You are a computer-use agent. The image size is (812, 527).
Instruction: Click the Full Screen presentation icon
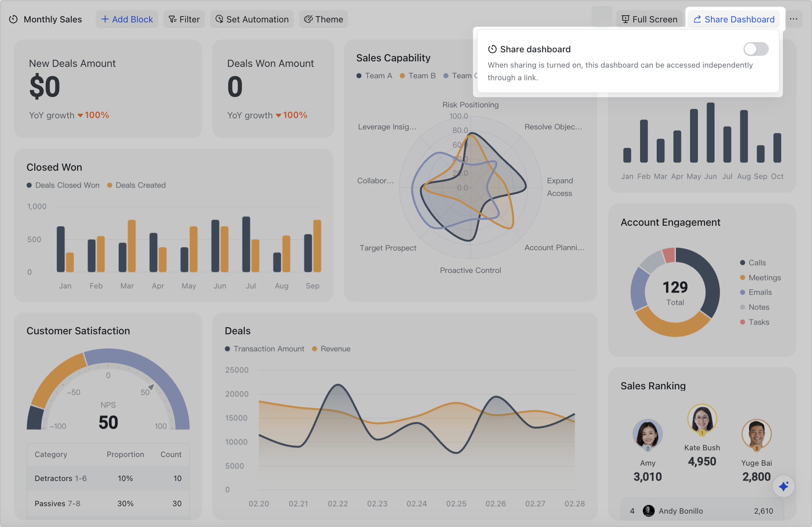pos(625,19)
